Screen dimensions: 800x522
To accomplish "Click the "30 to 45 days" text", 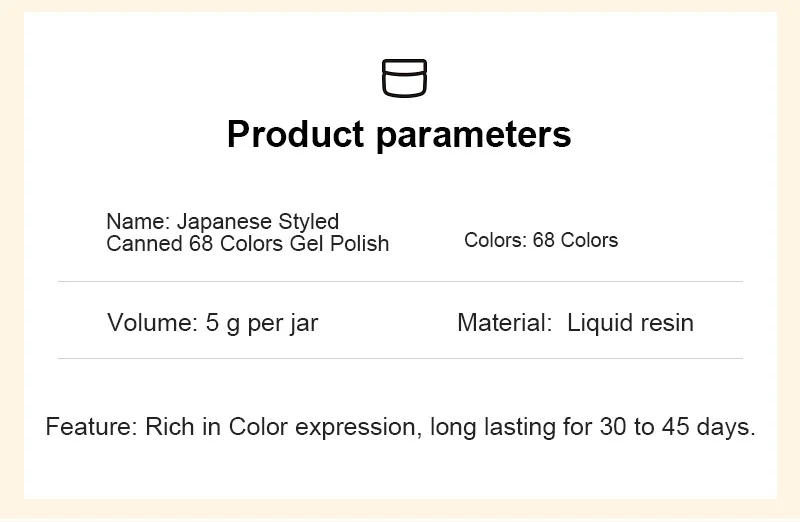I will pyautogui.click(x=677, y=427).
